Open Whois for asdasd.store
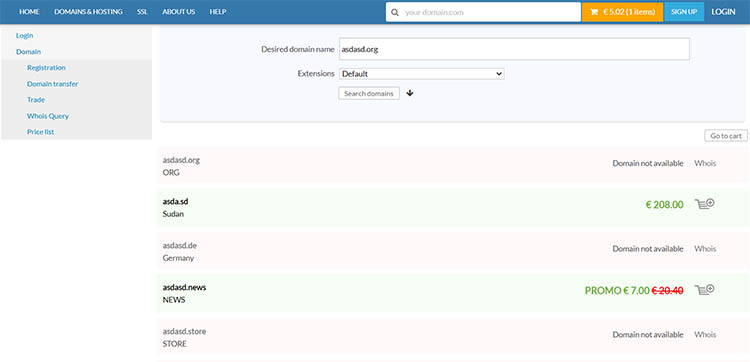750x362 pixels. click(705, 335)
